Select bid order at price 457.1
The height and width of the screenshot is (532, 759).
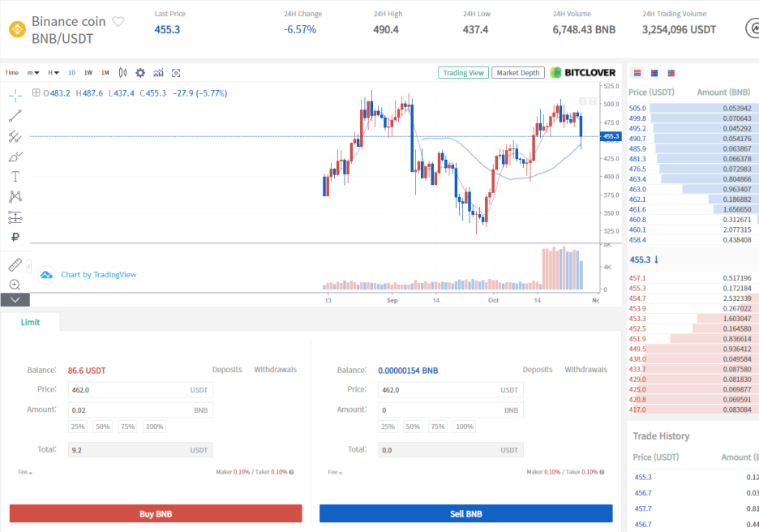[693, 278]
